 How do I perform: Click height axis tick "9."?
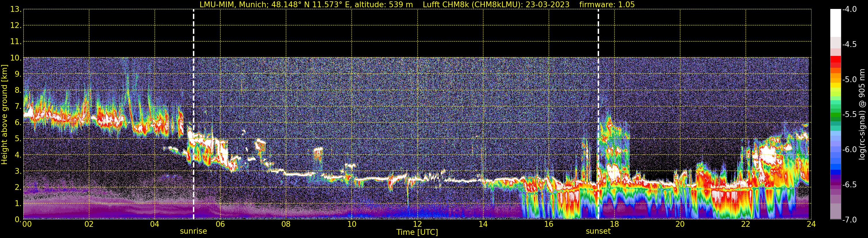(18, 74)
